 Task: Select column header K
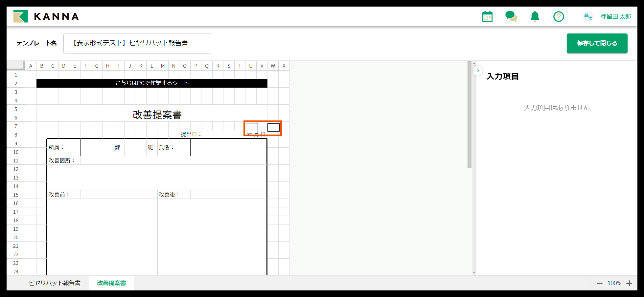tap(141, 66)
